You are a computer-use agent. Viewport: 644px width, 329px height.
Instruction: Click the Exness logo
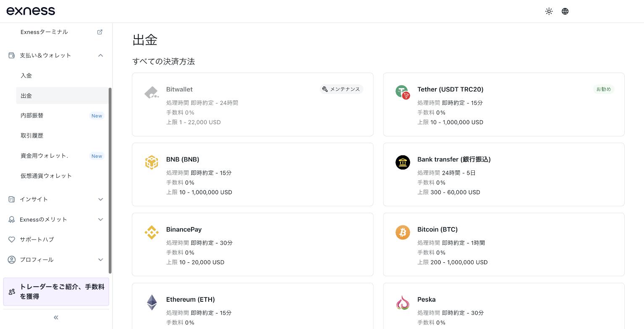31,11
